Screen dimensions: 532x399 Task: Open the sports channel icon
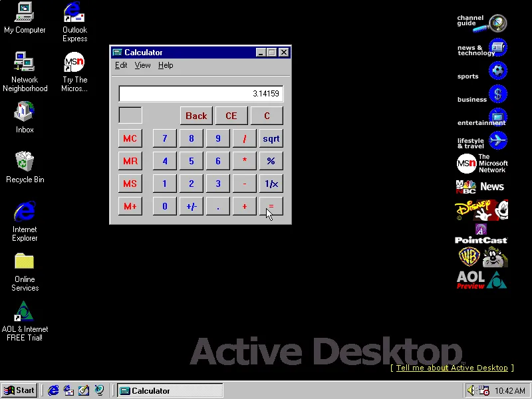tap(497, 70)
